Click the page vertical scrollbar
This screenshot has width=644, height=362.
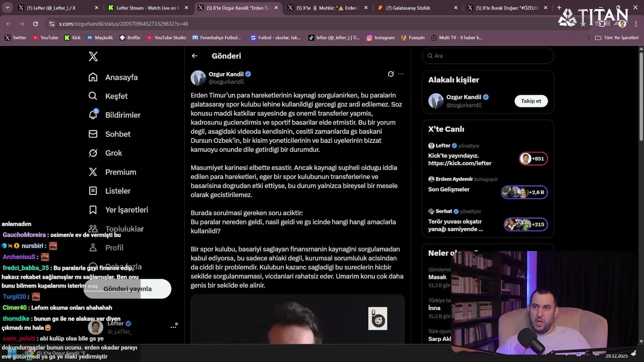pos(641,96)
